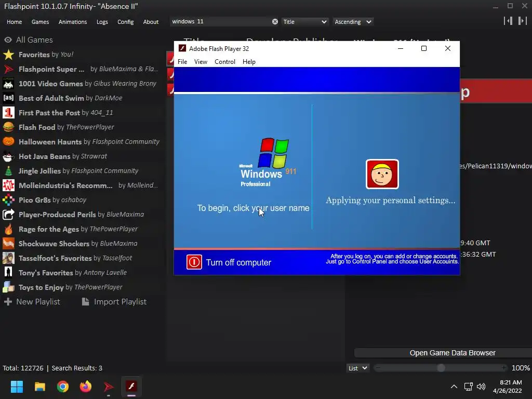Click the Best of Adult Swim icon
The height and width of the screenshot is (399, 532).
[8, 98]
